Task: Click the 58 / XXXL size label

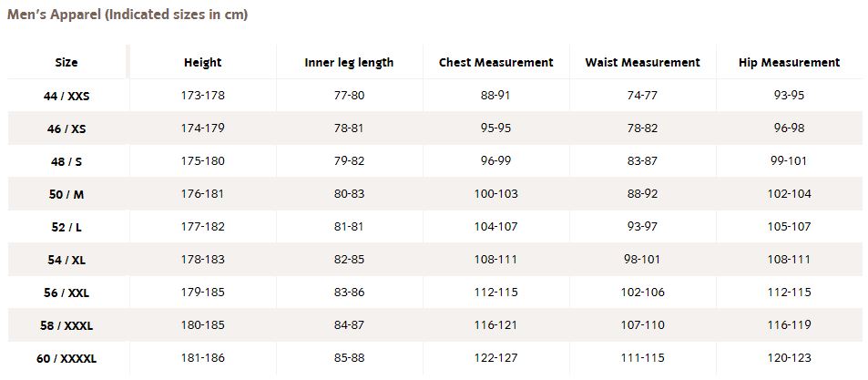Action: (x=66, y=325)
